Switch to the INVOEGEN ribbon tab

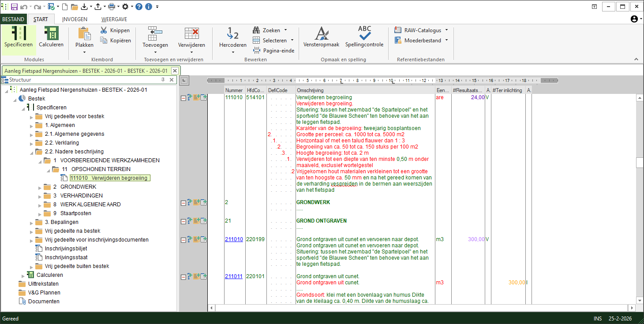tap(75, 19)
